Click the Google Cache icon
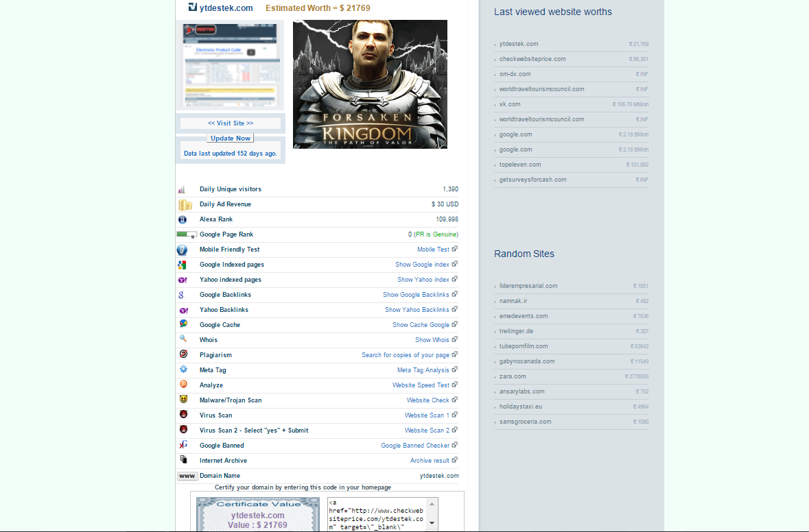Viewport: 809px width, 532px height. (183, 324)
